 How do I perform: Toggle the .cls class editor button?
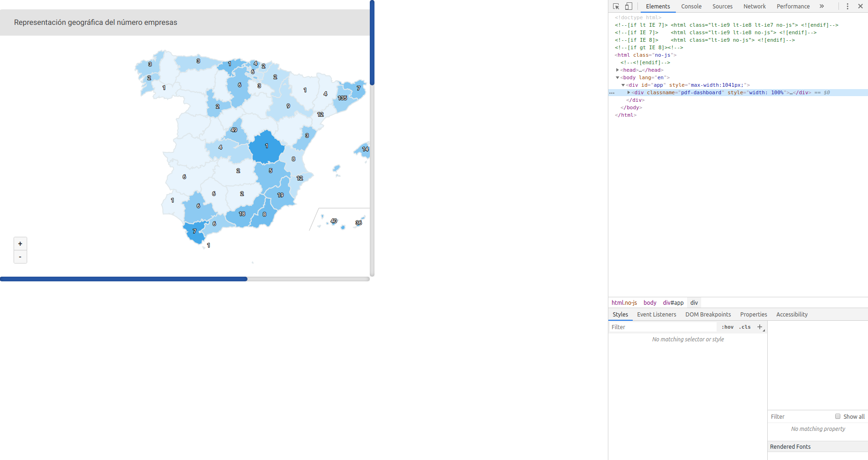click(x=745, y=327)
